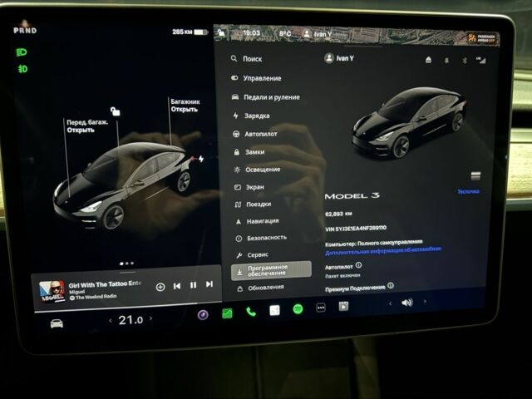This screenshot has width=532, height=399.
Task: Tap the 62,893 км odometer reading
Action: pyautogui.click(x=338, y=214)
